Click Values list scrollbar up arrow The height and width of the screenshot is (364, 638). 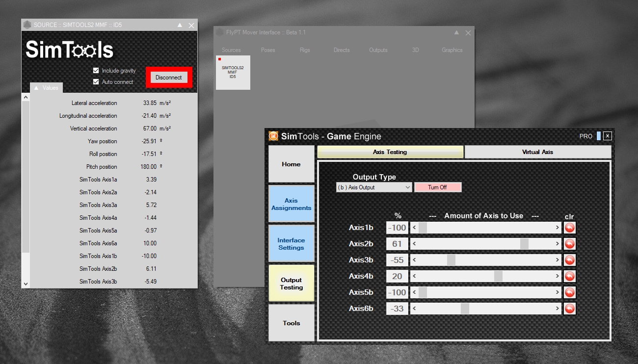tap(26, 97)
